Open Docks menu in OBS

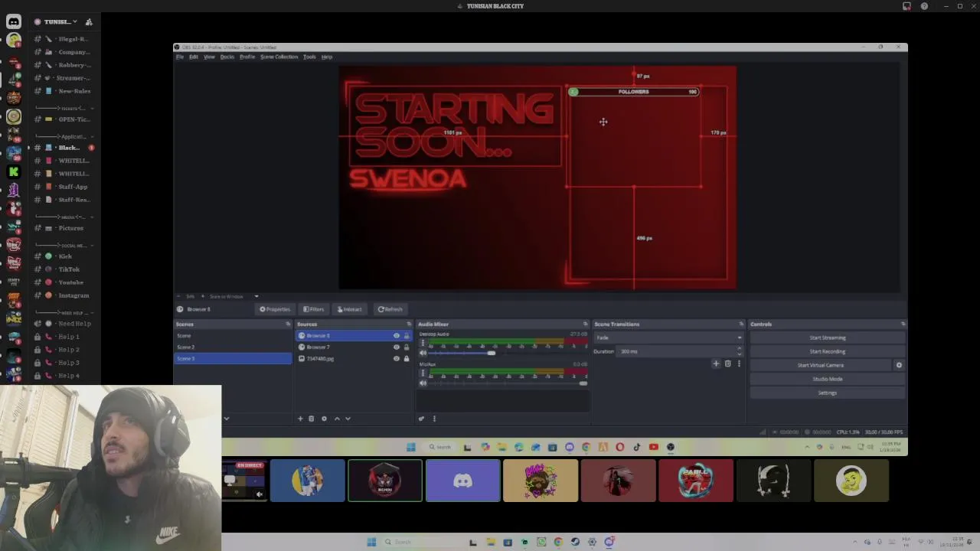pyautogui.click(x=227, y=57)
